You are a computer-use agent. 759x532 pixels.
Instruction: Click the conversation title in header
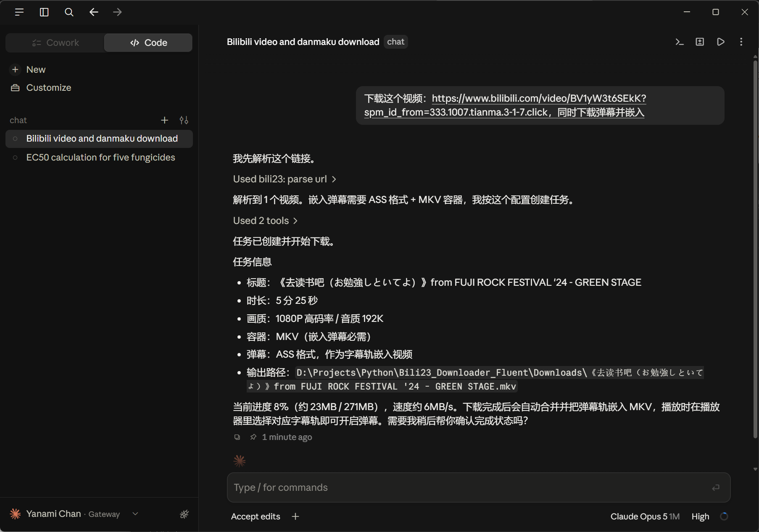[x=303, y=42]
